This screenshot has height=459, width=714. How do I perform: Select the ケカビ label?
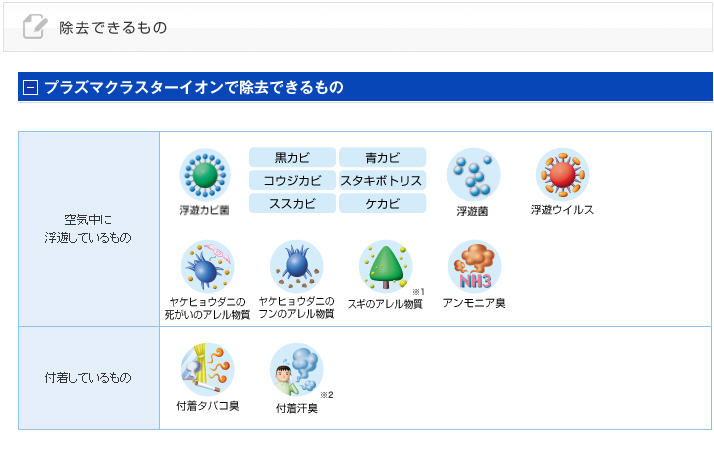[x=382, y=203]
